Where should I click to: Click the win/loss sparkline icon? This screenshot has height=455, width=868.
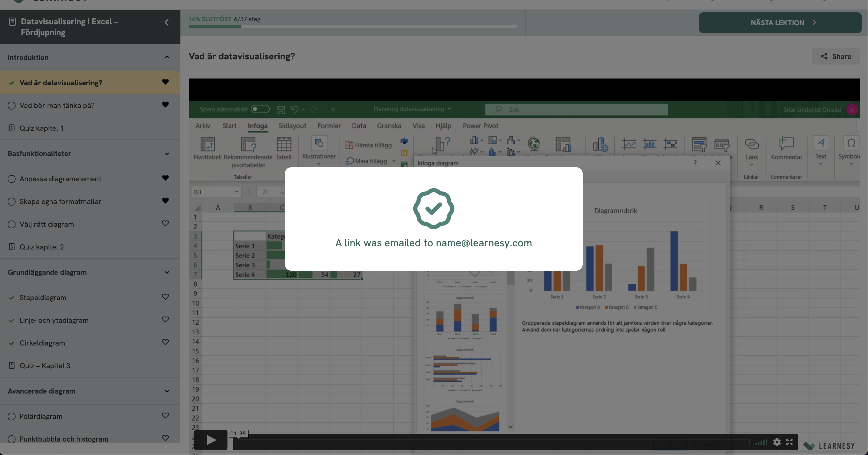click(670, 144)
